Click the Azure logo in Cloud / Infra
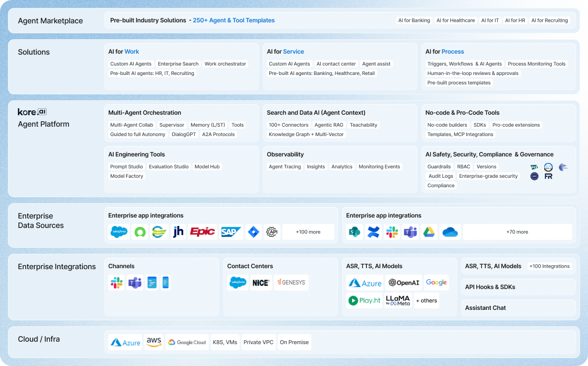This screenshot has width=588, height=366. point(125,342)
